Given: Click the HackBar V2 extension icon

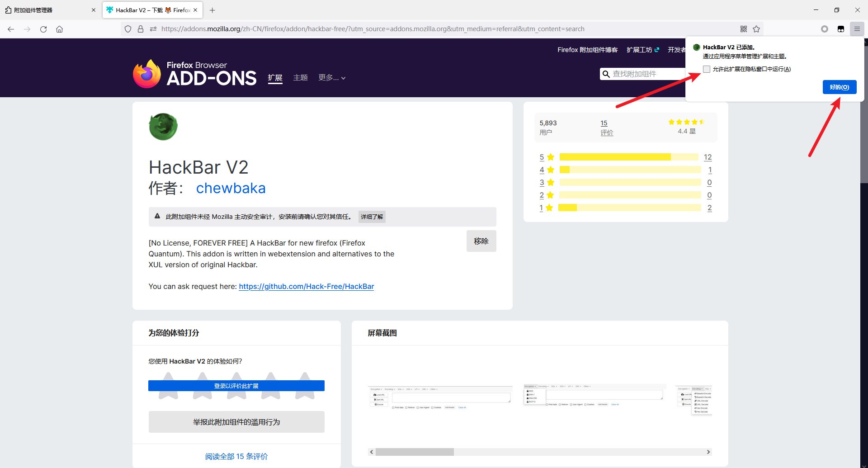Looking at the screenshot, I should point(163,127).
